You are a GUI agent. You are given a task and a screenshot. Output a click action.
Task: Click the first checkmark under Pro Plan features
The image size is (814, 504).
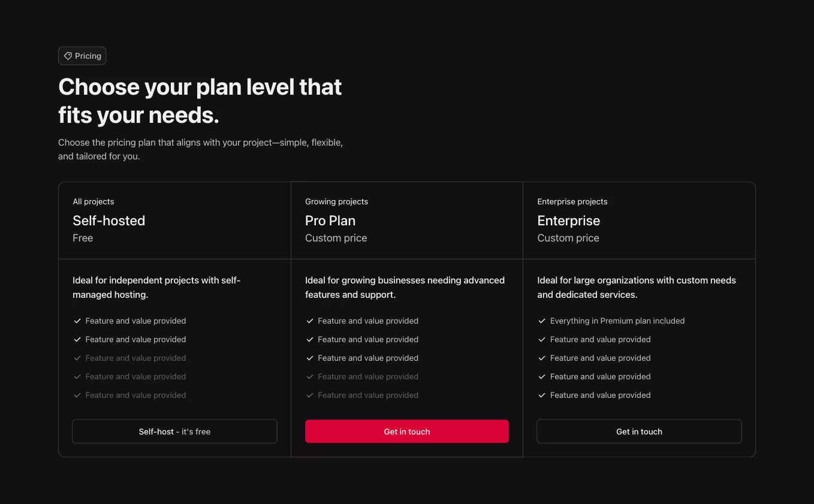309,321
